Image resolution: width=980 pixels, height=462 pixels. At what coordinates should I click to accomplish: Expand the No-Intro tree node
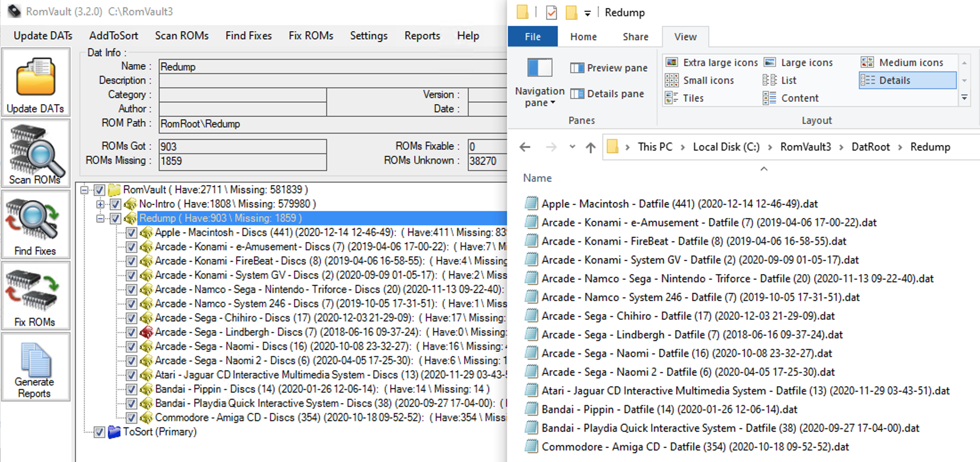click(x=100, y=204)
